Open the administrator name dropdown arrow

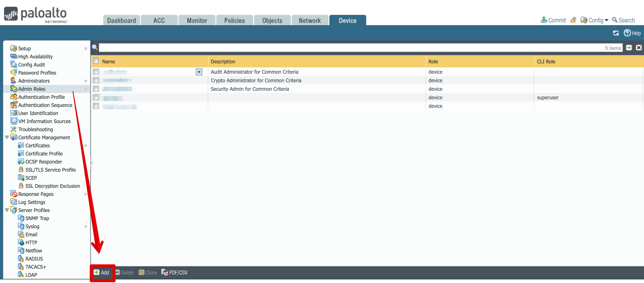click(x=199, y=72)
